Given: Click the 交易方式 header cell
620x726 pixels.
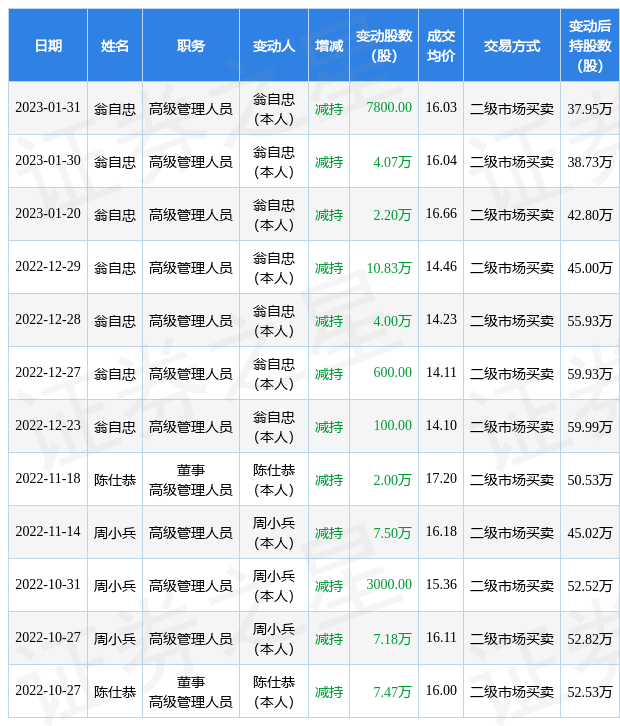Looking at the screenshot, I should 512,45.
